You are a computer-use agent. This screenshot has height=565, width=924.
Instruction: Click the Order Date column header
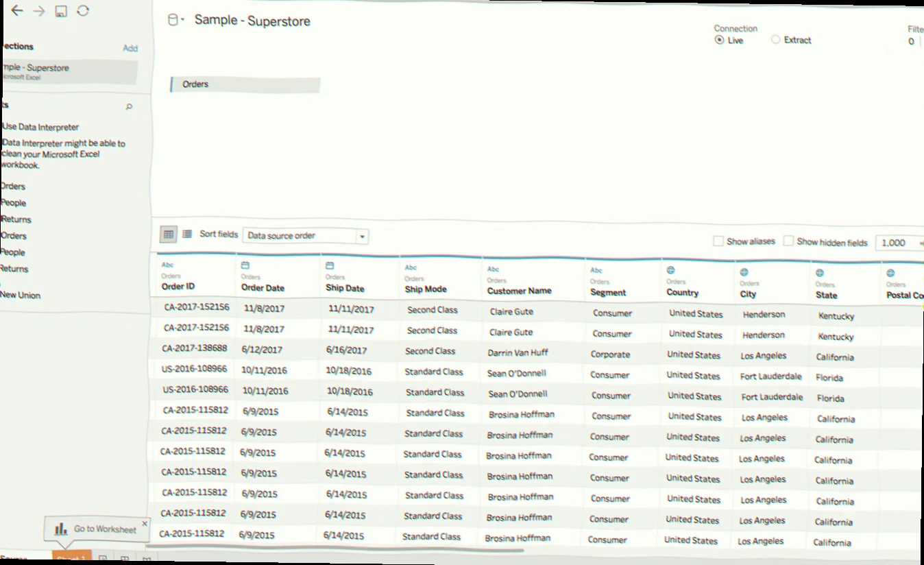click(263, 288)
